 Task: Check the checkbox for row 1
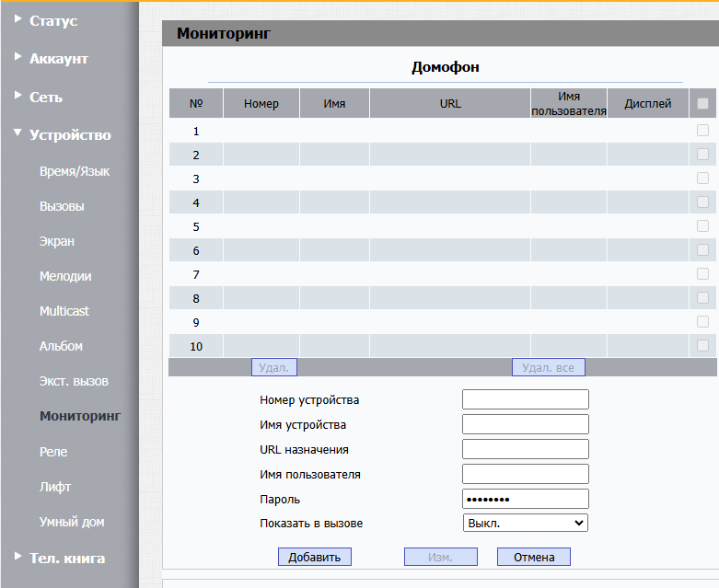pyautogui.click(x=702, y=131)
